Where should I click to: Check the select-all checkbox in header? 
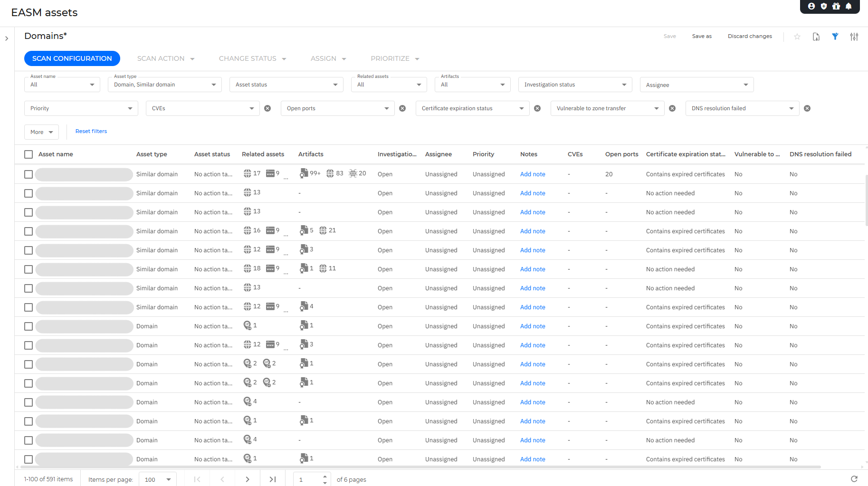[x=29, y=154]
